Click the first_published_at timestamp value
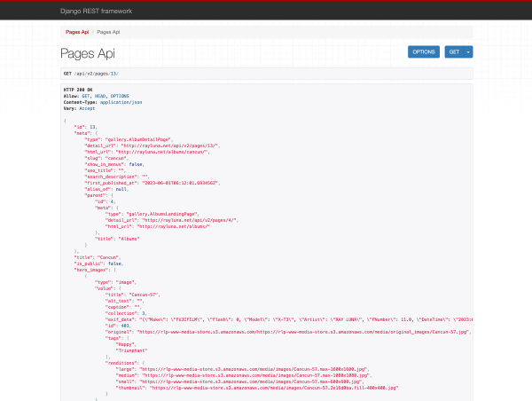The image size is (532, 401). pyautogui.click(x=181, y=183)
